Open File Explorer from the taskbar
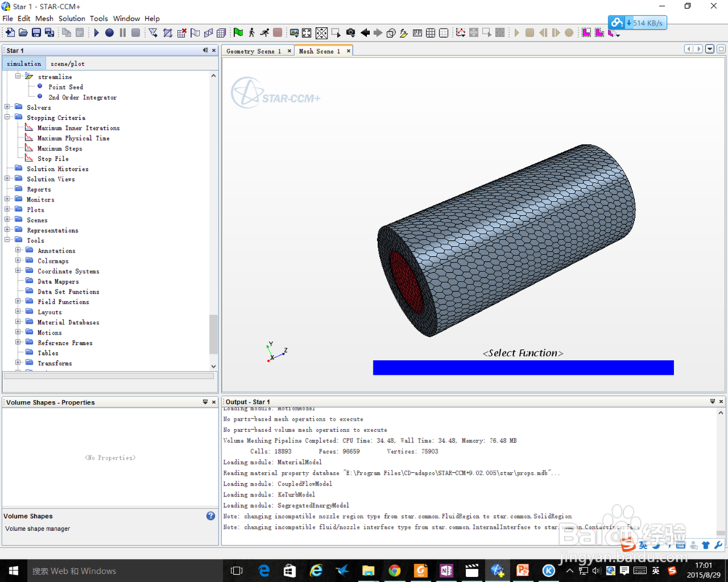 (x=368, y=571)
